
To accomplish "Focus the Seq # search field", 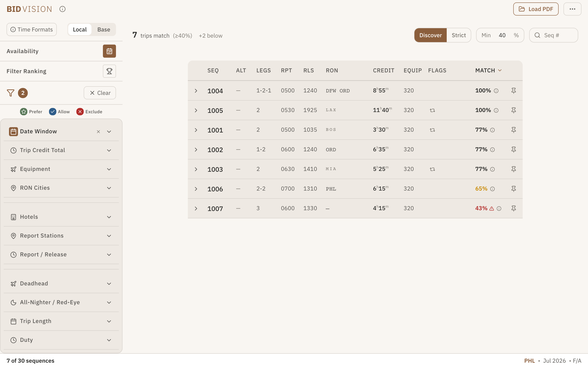I will click(553, 35).
